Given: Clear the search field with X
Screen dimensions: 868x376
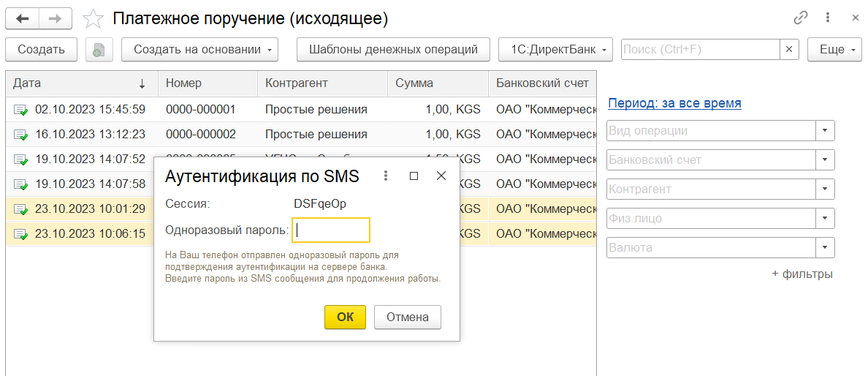Looking at the screenshot, I should [x=789, y=50].
